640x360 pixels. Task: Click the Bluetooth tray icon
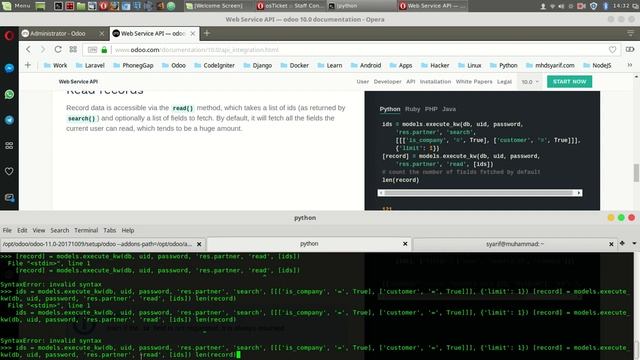(x=606, y=6)
